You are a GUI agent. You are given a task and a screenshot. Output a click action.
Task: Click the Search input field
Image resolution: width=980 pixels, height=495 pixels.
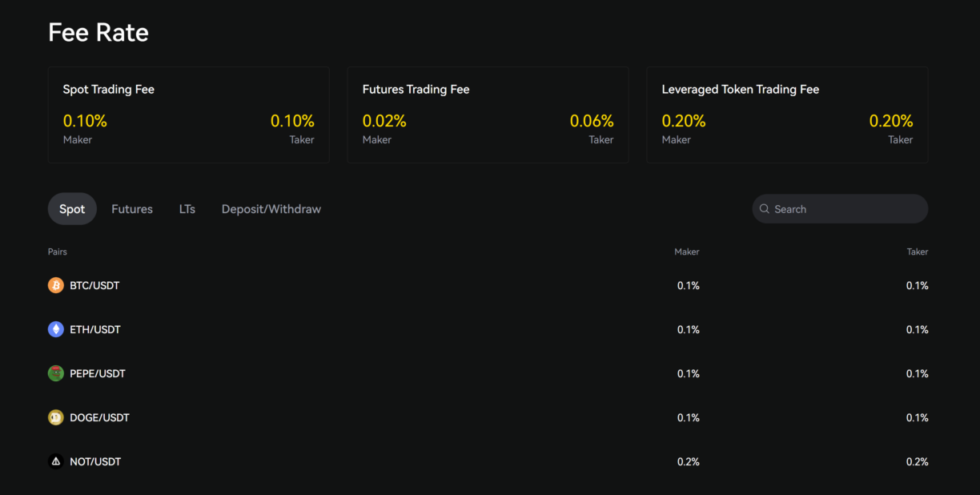click(x=839, y=208)
